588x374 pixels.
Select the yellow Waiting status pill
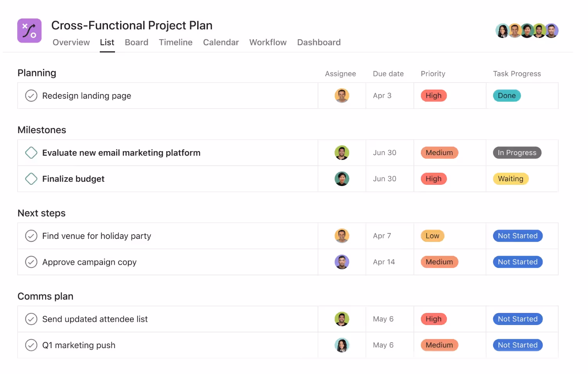(x=511, y=179)
